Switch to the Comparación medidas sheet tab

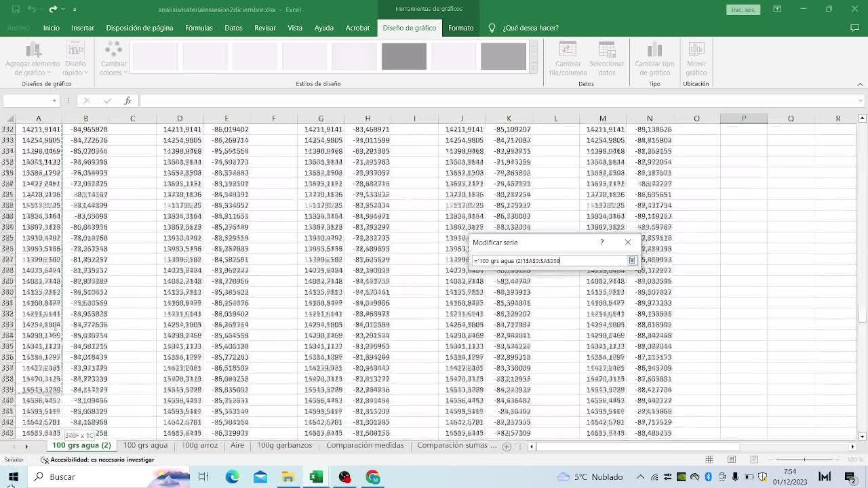pos(365,446)
